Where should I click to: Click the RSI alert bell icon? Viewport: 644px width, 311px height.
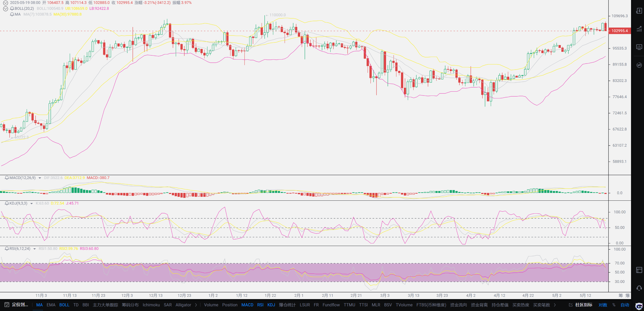click(7, 249)
